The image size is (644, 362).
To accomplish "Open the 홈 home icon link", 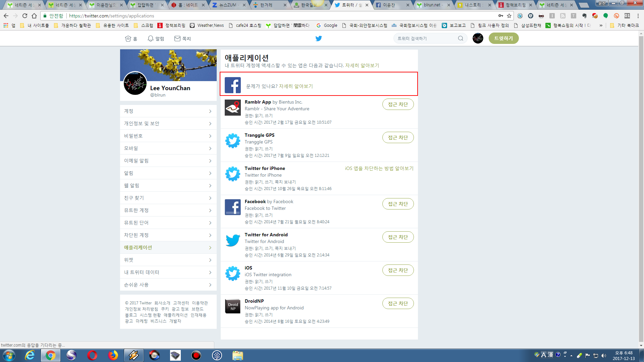I will click(x=131, y=39).
